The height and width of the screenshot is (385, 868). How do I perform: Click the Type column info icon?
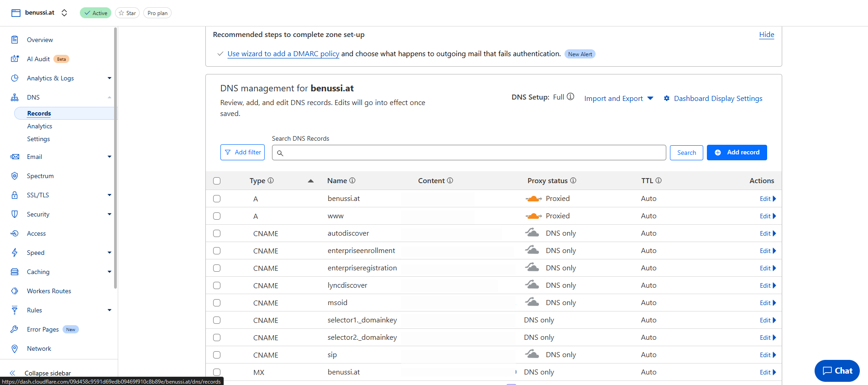tap(271, 180)
